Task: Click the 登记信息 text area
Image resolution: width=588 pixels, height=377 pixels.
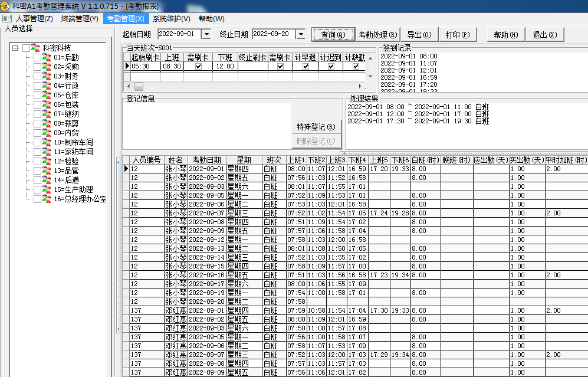Action: pyautogui.click(x=206, y=126)
